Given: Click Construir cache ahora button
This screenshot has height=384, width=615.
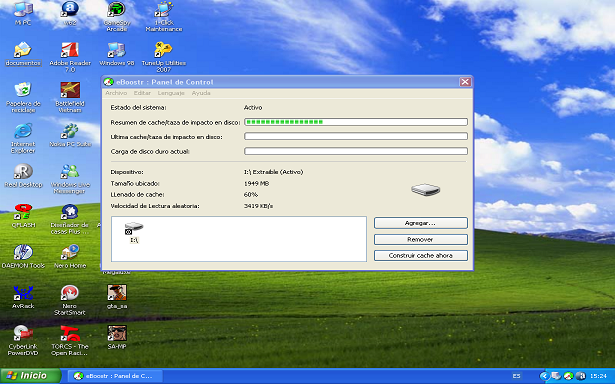Looking at the screenshot, I should pos(420,255).
